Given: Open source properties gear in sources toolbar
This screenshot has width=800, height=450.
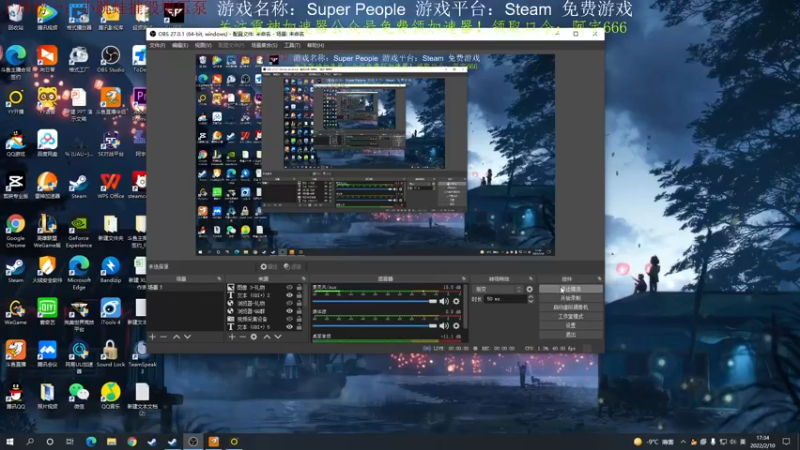Looking at the screenshot, I should 254,337.
